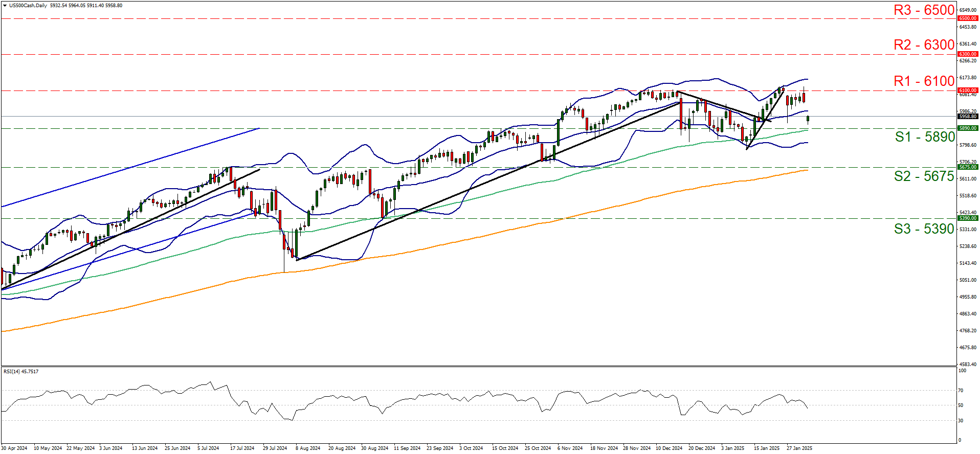Screen dimensions: 980x454
Task: Select the 6 Nov 2024 date label
Action: 570,448
